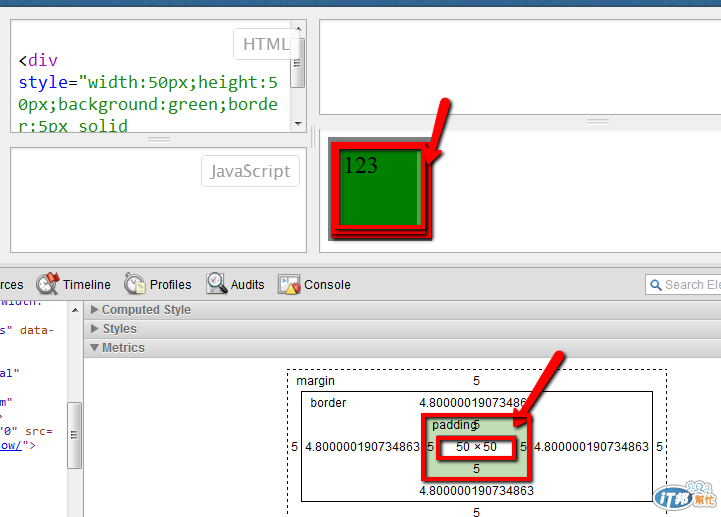Click the src= attribute in DOM tree
The height and width of the screenshot is (517, 721).
pyautogui.click(x=39, y=431)
